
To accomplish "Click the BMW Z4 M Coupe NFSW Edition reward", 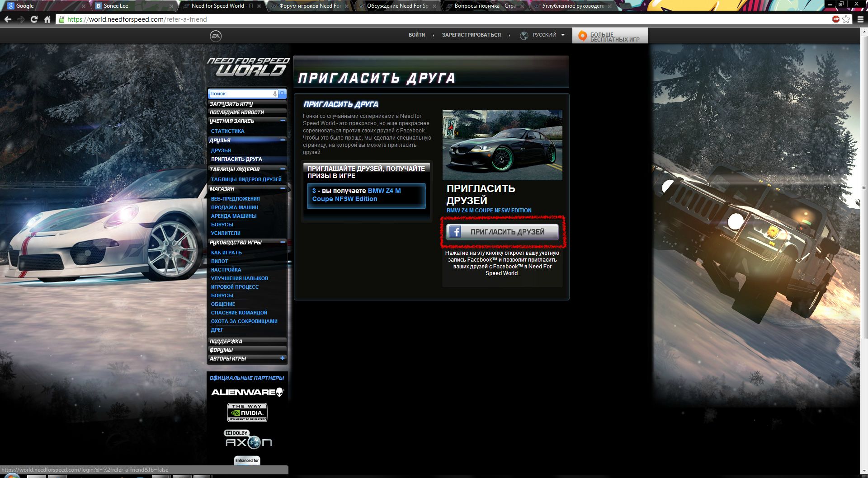I will (x=366, y=195).
